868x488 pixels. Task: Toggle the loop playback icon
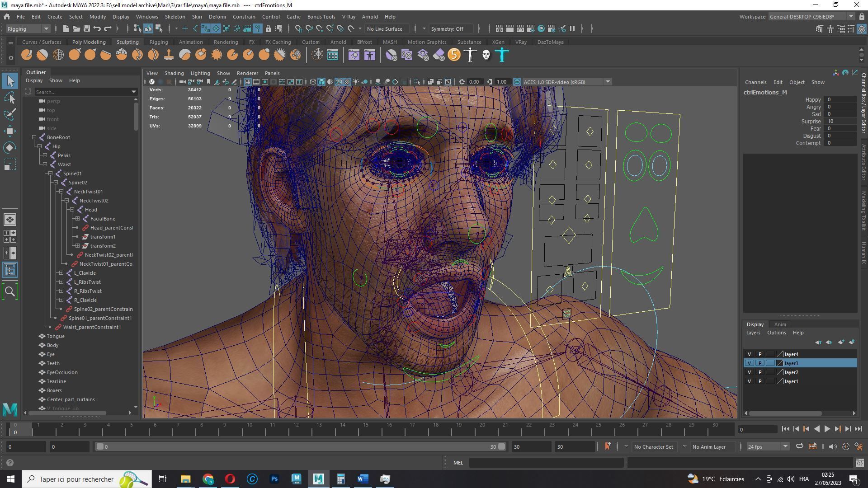[x=799, y=446]
